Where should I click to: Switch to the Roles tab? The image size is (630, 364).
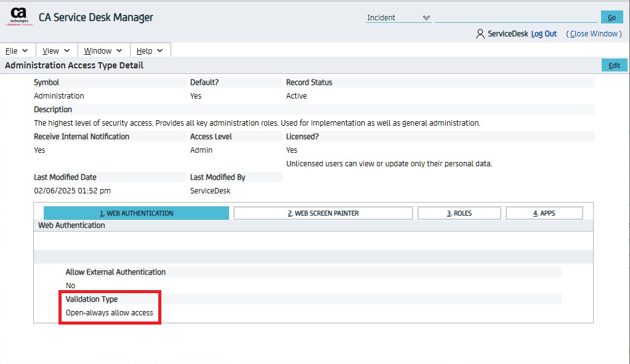(x=459, y=213)
